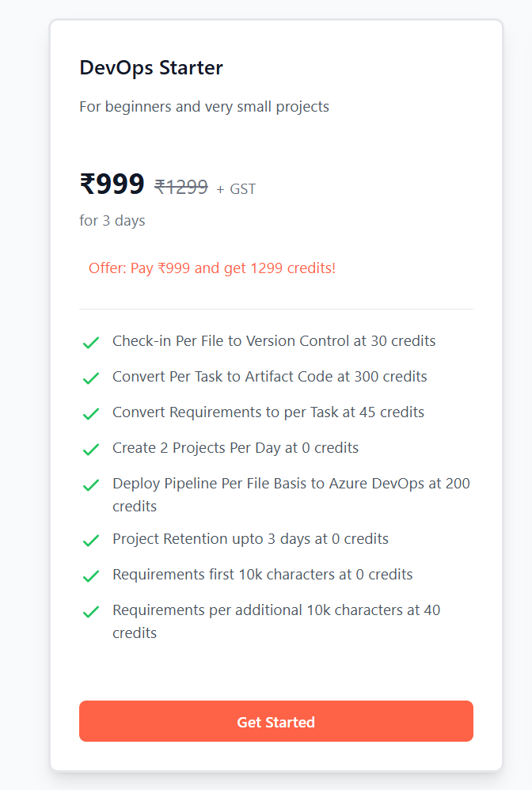The height and width of the screenshot is (790, 532).
Task: Click the '+ GST' label
Action: pyautogui.click(x=236, y=189)
